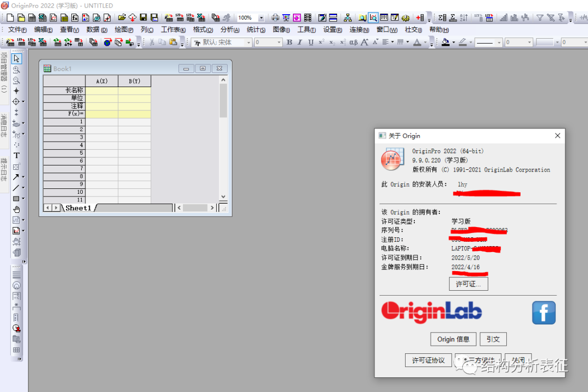Switch to the Sheet1 tab in Book1
Viewport: 588px width, 392px height.
click(78, 208)
